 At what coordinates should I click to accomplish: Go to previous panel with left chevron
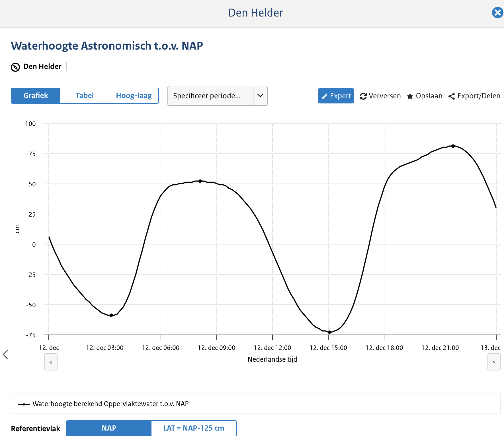click(5, 355)
